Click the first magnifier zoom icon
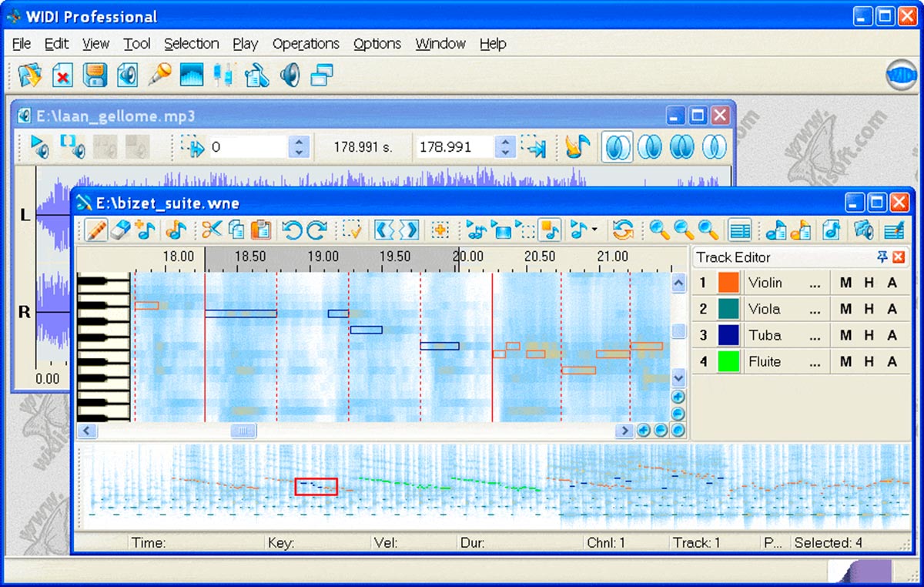Viewport: 924px width, 587px height. (659, 230)
